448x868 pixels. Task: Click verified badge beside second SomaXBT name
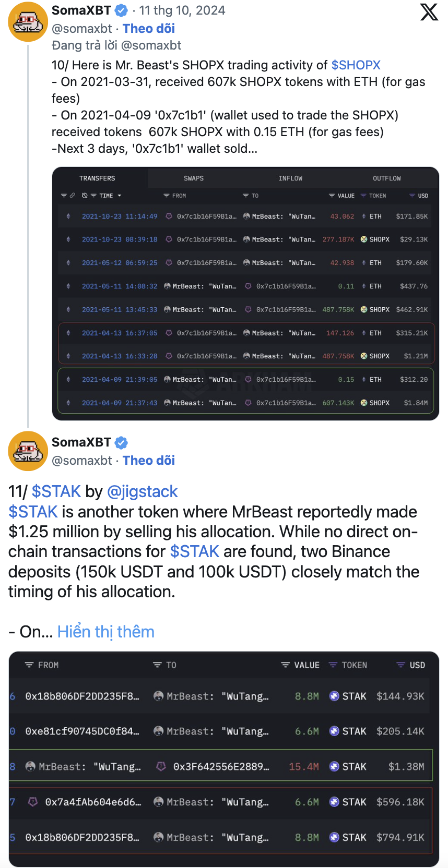tap(121, 443)
